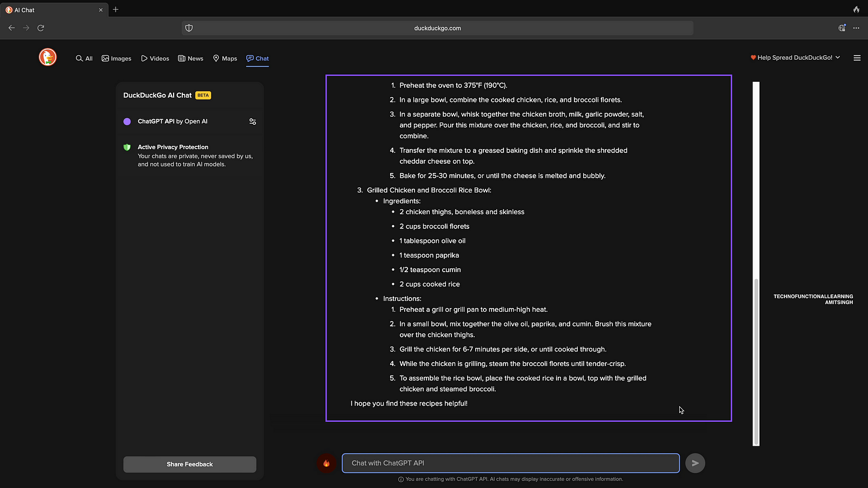Select ChatGPT API by Open AI model

point(172,121)
